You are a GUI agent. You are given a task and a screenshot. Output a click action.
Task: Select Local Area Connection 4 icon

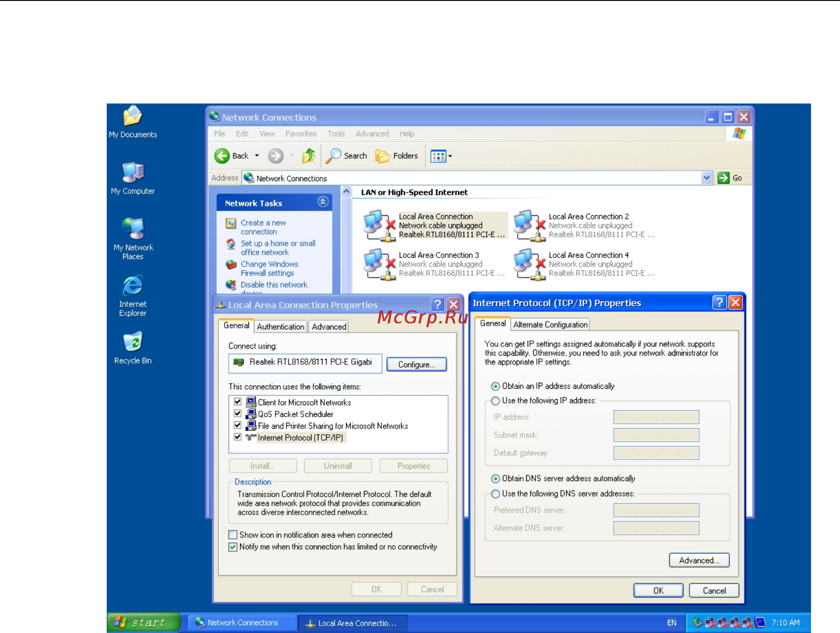click(x=529, y=264)
